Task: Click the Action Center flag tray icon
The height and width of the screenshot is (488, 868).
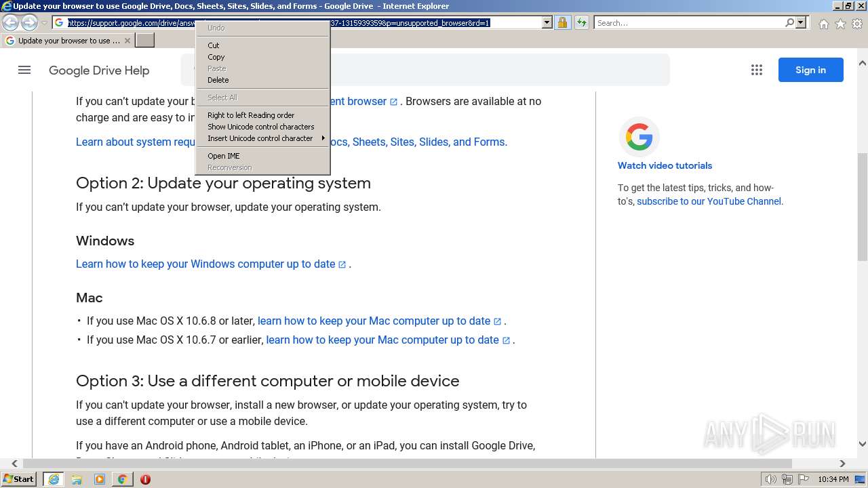Action: click(802, 479)
